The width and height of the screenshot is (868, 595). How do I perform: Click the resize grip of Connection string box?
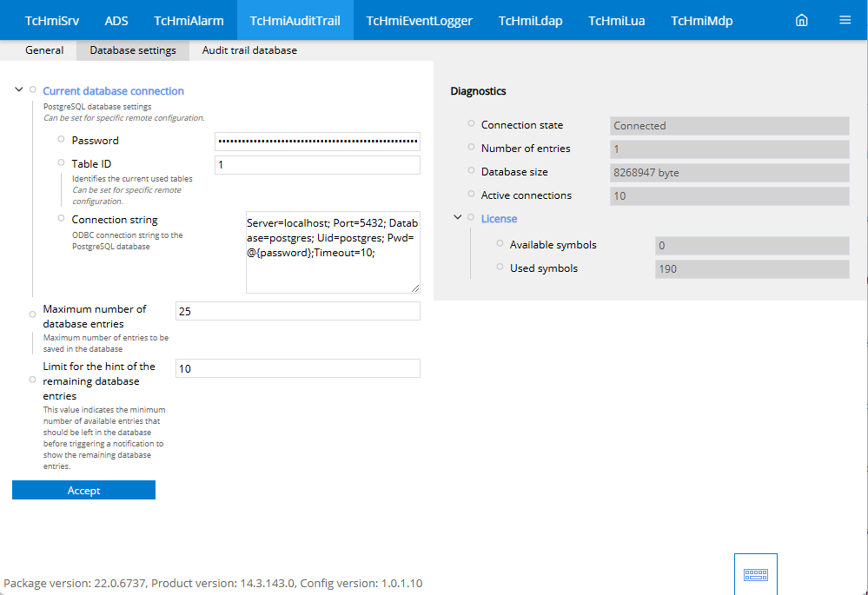pos(415,288)
